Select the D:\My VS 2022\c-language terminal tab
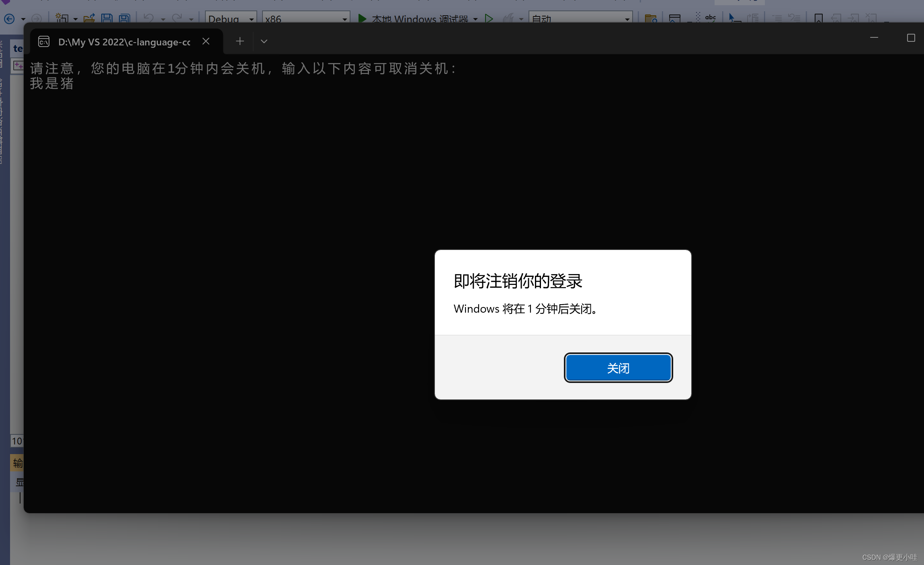Image resolution: width=924 pixels, height=565 pixels. 126,41
